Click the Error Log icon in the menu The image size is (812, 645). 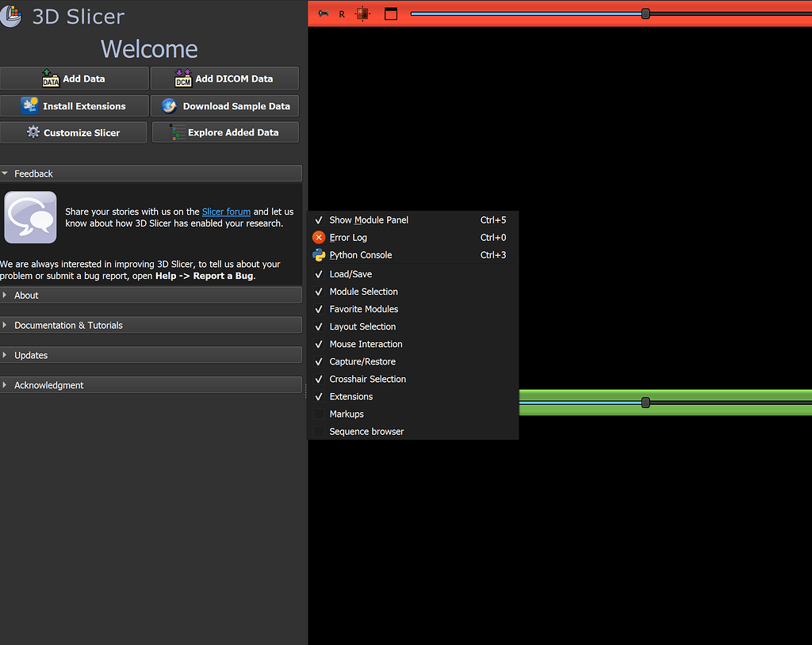pos(318,237)
